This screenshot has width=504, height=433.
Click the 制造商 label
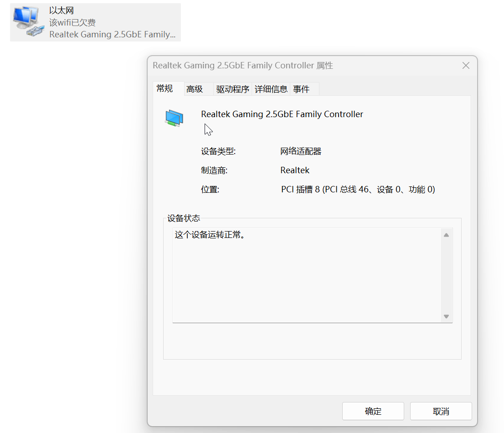(x=214, y=170)
